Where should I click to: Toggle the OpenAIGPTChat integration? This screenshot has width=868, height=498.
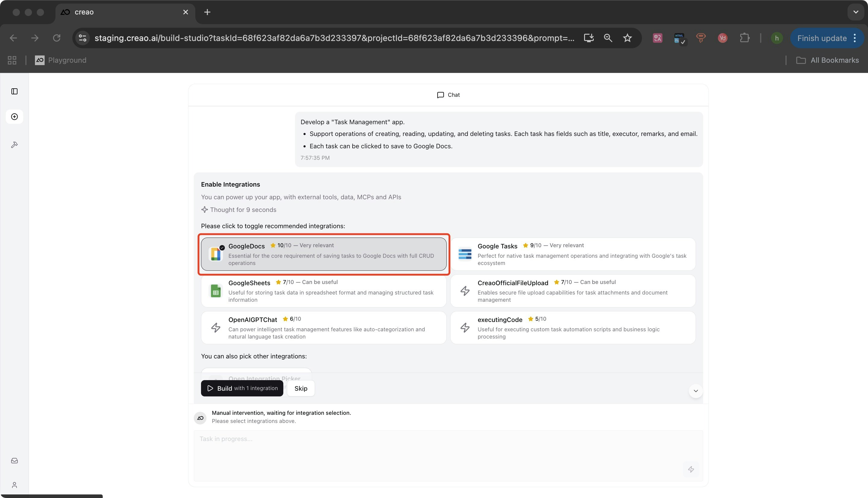pyautogui.click(x=323, y=327)
